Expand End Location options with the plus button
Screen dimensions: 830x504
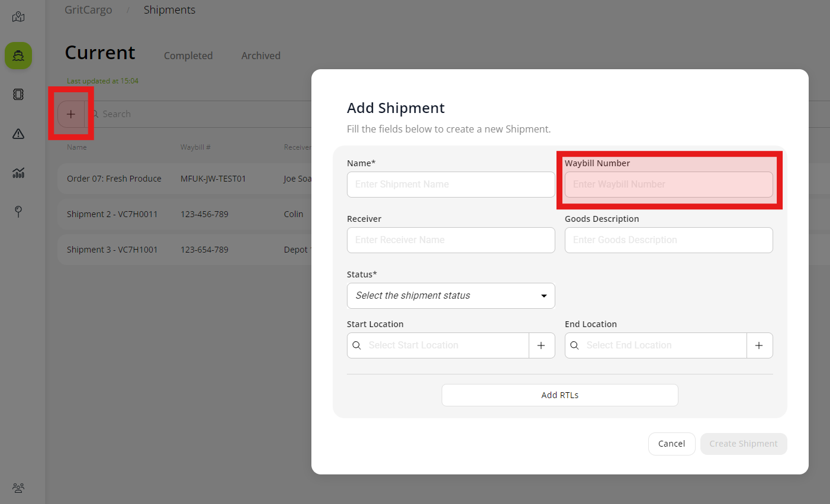point(760,345)
